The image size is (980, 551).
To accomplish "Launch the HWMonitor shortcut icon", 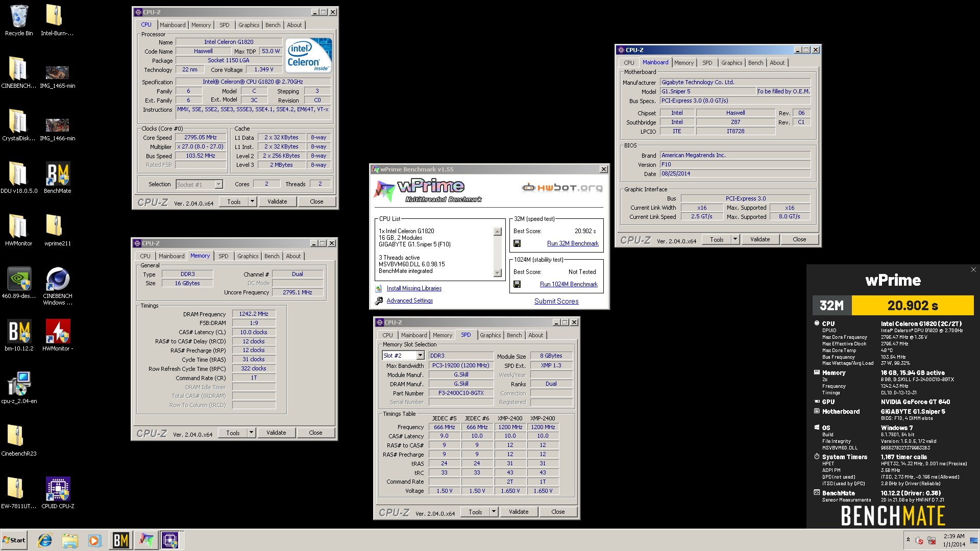I will pos(57,336).
